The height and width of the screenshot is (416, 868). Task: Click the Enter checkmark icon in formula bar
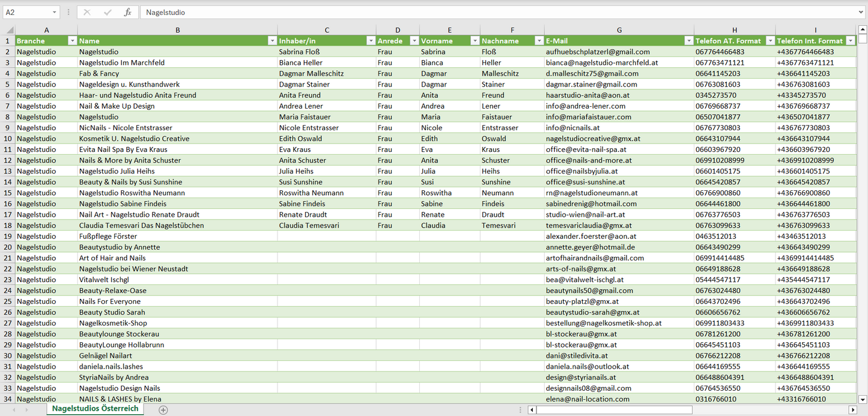(x=108, y=12)
